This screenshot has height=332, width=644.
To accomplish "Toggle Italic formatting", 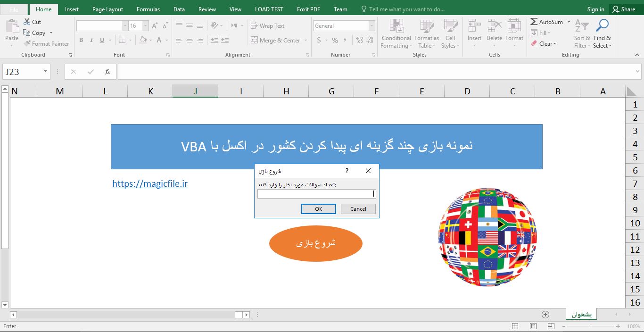I will point(91,41).
